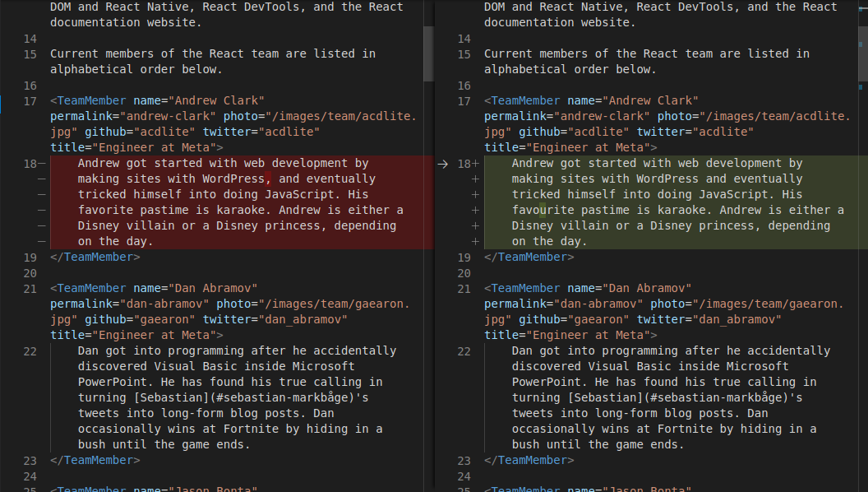Click twitter="acdlite" in the modified pane
The height and width of the screenshot is (492, 868).
(x=695, y=132)
